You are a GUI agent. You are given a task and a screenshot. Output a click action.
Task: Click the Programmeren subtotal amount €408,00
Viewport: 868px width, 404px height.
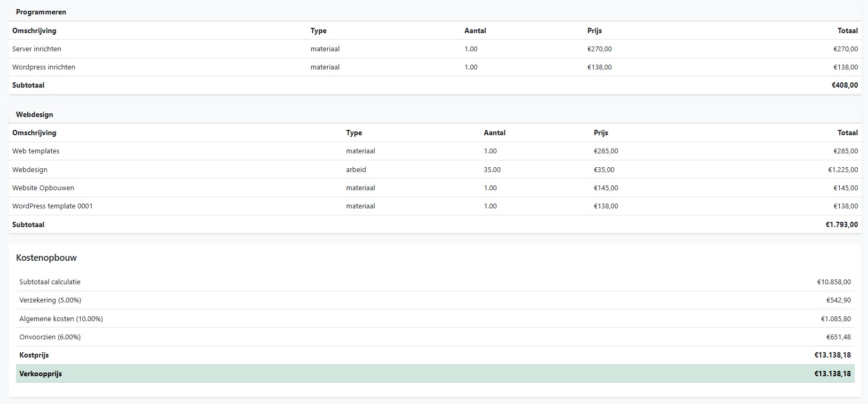tap(845, 85)
